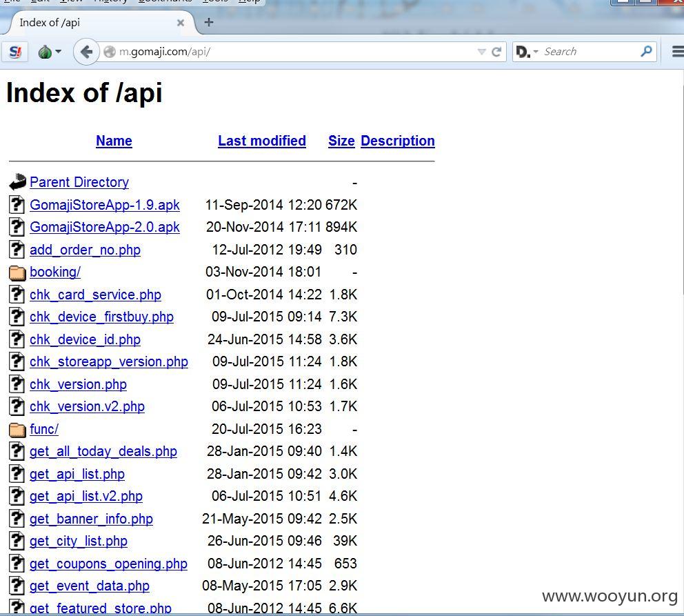Open get_banner_info.php
The width and height of the screenshot is (684, 616).
click(91, 519)
